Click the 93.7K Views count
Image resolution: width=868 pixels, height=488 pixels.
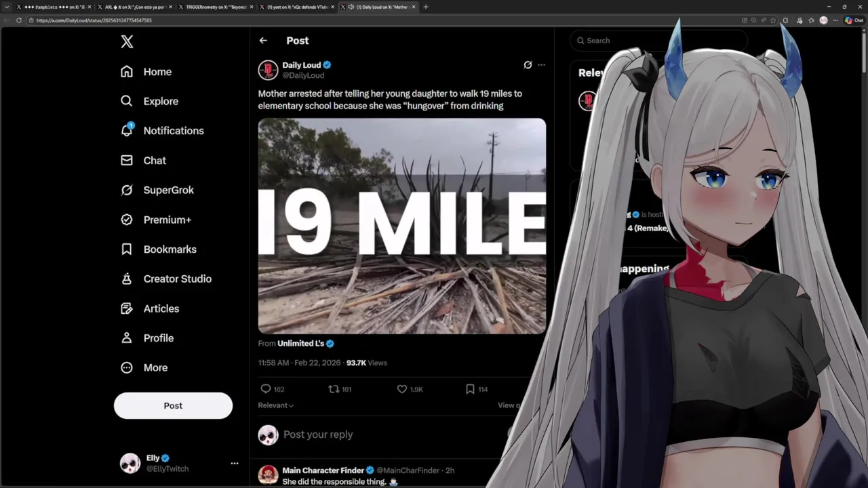tap(367, 363)
